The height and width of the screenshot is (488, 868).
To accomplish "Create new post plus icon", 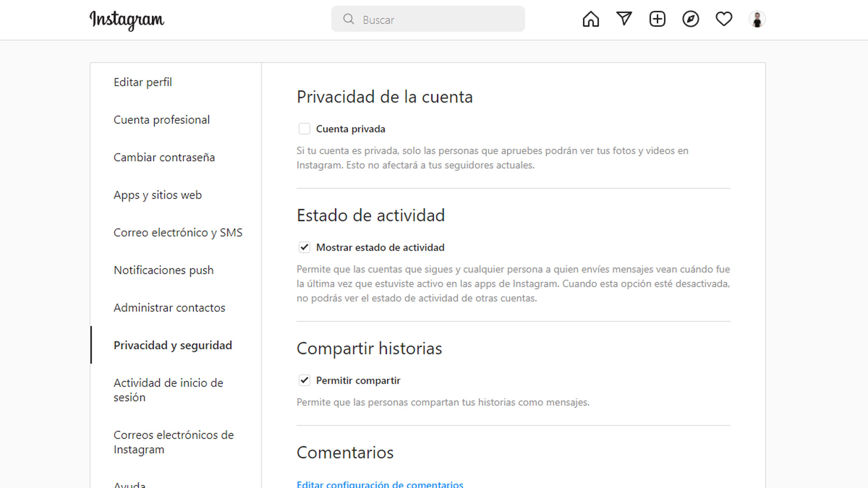I will [657, 19].
